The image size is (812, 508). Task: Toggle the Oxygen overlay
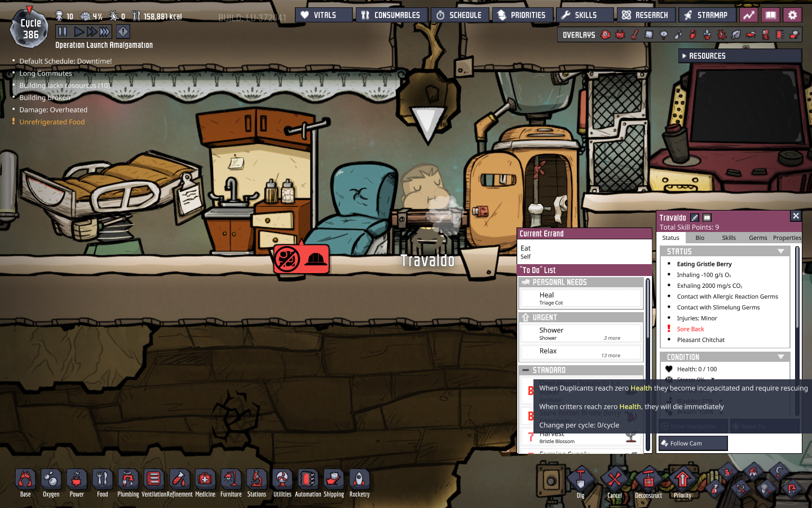(x=606, y=35)
